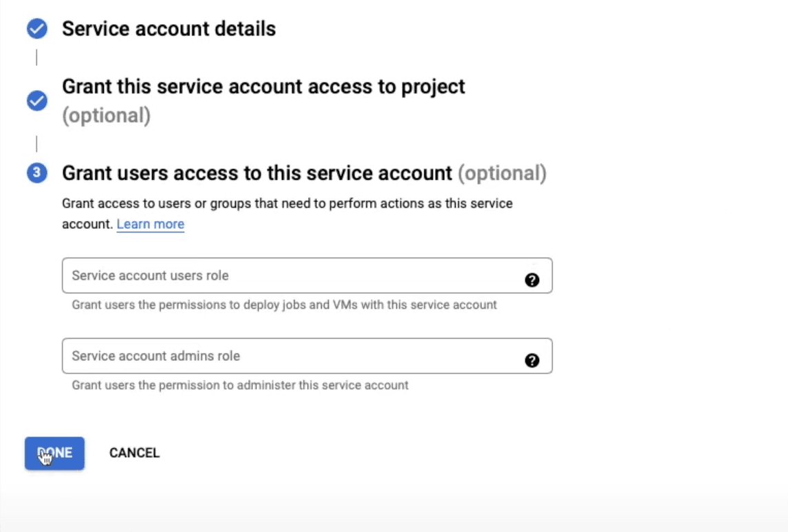Click the checkmark next to Service account details
Viewport: 788px width, 532px height.
point(36,29)
